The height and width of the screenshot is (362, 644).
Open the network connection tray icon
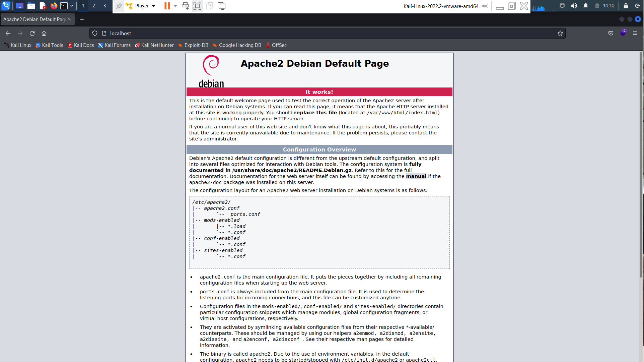(562, 6)
